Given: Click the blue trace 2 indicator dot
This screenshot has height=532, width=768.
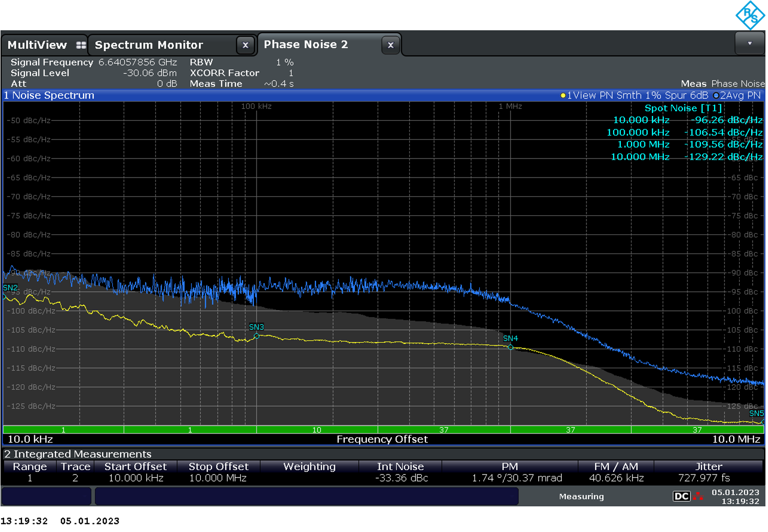Looking at the screenshot, I should 716,95.
